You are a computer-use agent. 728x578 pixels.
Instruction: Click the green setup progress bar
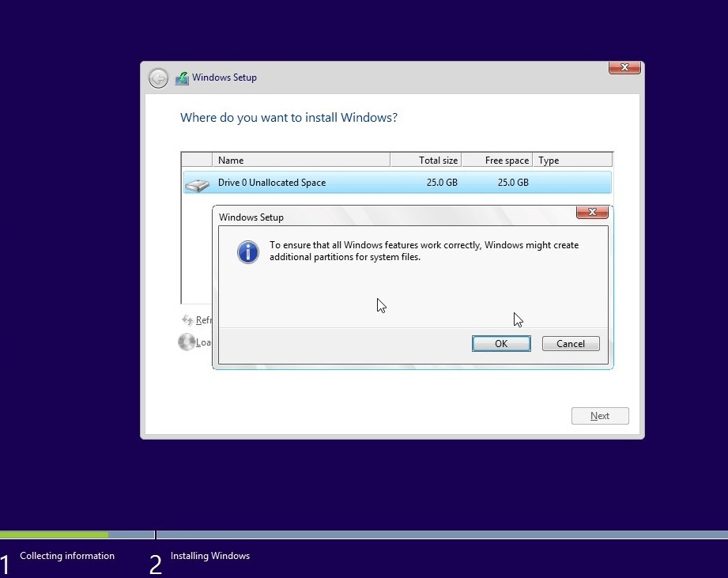55,535
